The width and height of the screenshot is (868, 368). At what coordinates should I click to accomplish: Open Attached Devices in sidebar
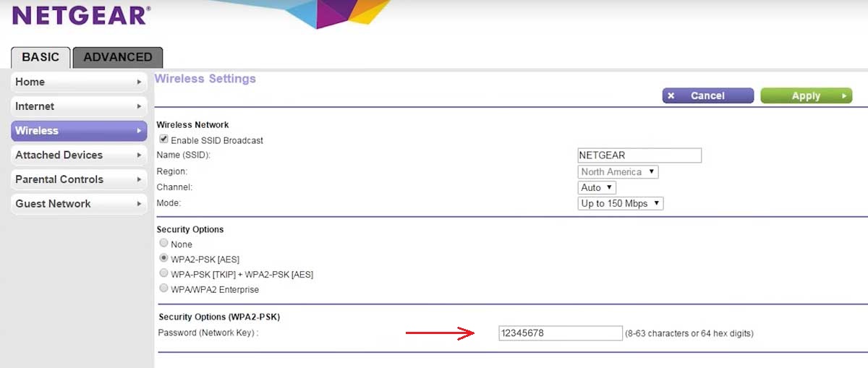pyautogui.click(x=79, y=155)
